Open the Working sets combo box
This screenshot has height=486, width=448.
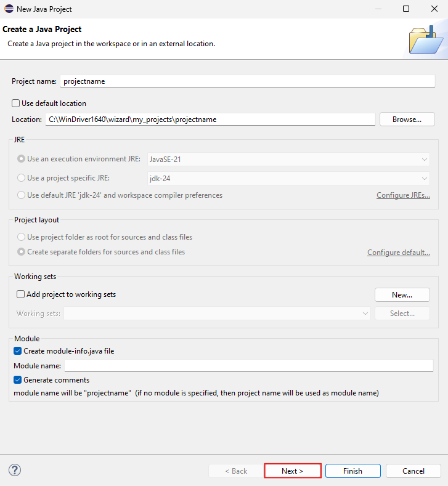click(217, 314)
